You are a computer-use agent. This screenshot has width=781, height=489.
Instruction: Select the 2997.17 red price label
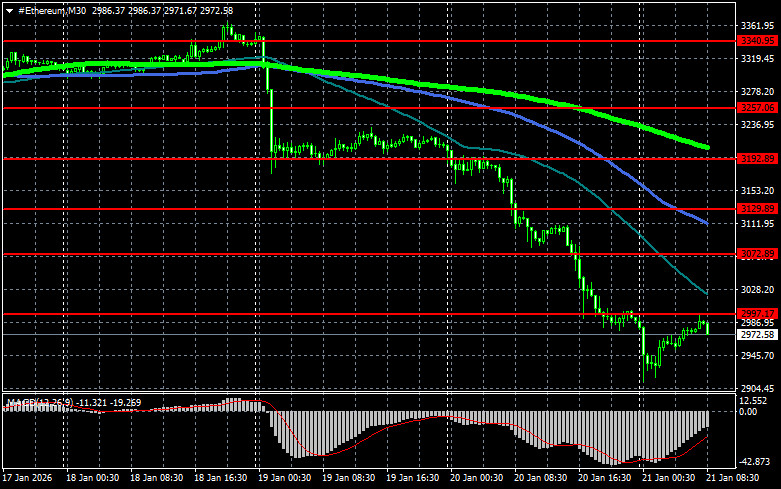click(756, 313)
